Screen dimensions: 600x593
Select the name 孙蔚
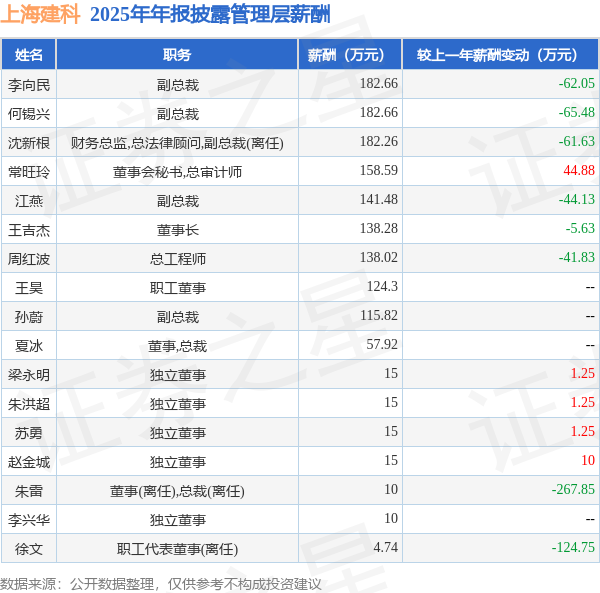point(29,317)
